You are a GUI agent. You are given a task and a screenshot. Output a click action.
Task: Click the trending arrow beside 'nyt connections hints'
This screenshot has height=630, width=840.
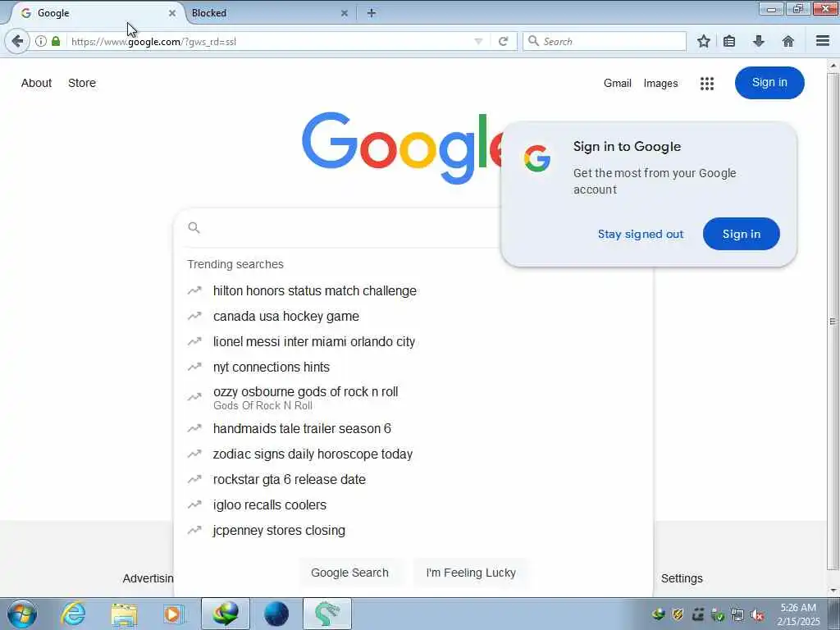tap(194, 367)
